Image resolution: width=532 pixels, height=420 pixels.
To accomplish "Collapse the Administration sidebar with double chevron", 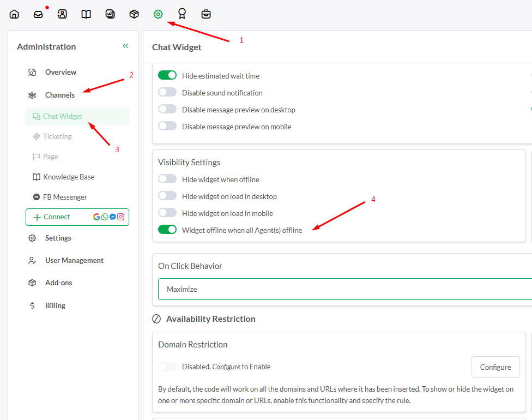I will [125, 46].
